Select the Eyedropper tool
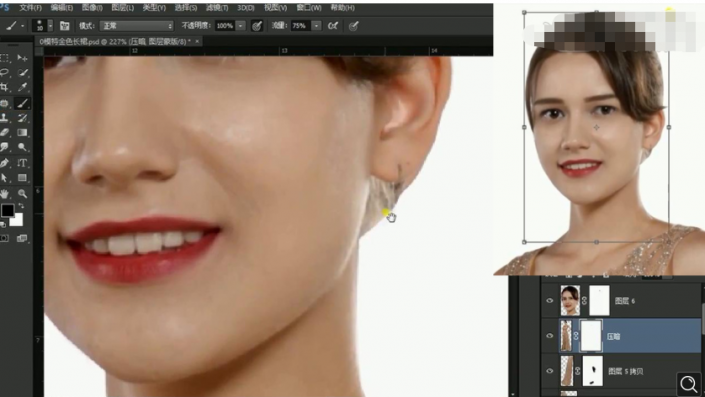 point(22,87)
